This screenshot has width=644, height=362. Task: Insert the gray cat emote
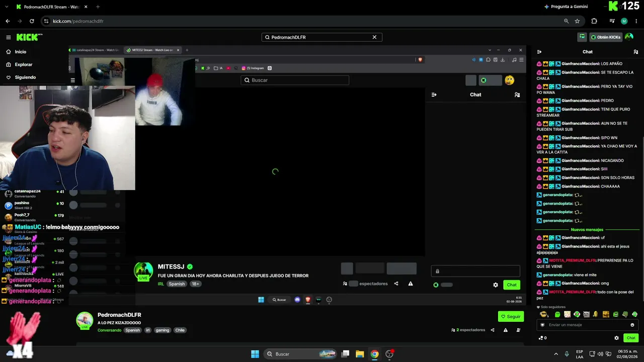point(586,314)
